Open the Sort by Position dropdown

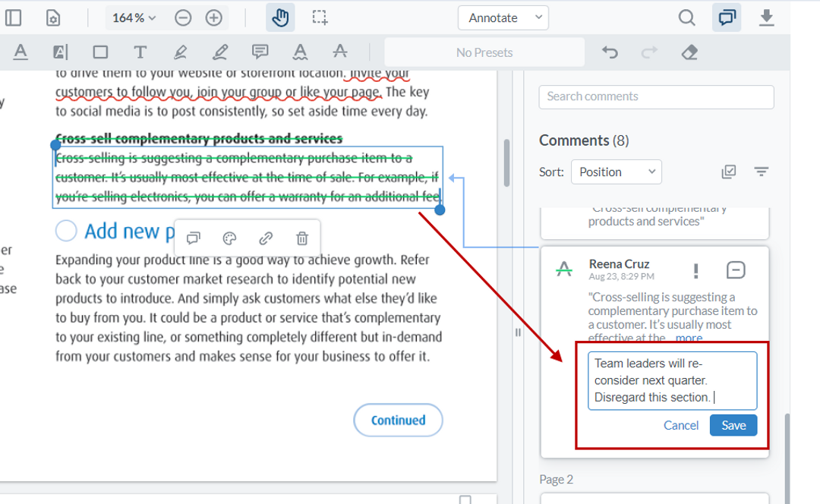(616, 172)
